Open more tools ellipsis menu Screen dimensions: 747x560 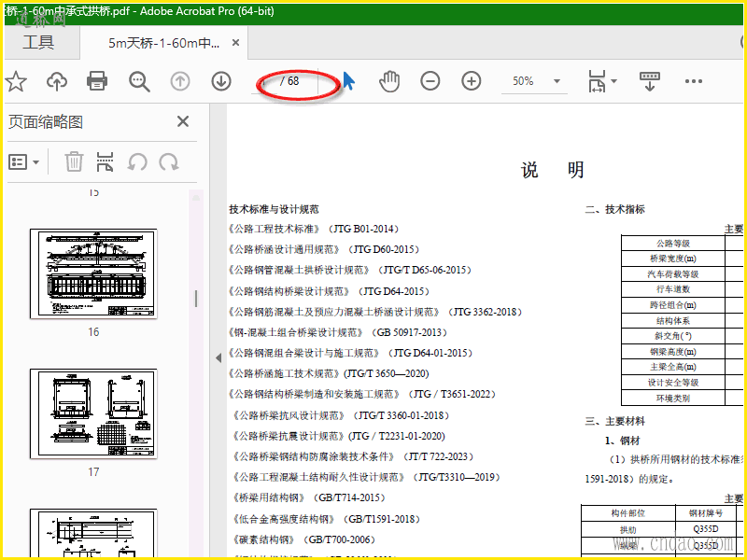coord(693,81)
